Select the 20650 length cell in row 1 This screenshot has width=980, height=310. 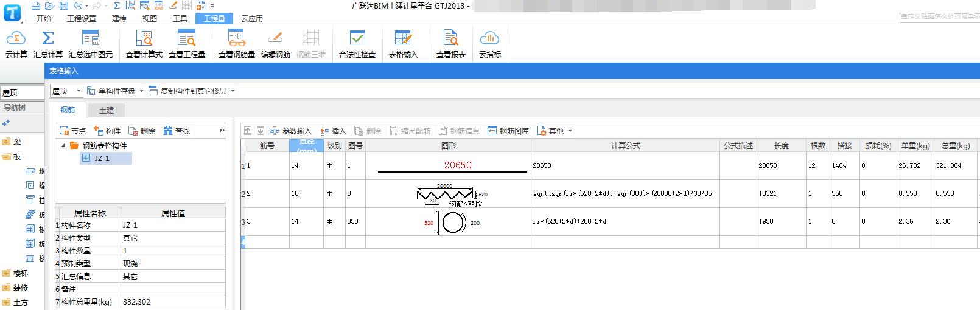click(x=782, y=165)
